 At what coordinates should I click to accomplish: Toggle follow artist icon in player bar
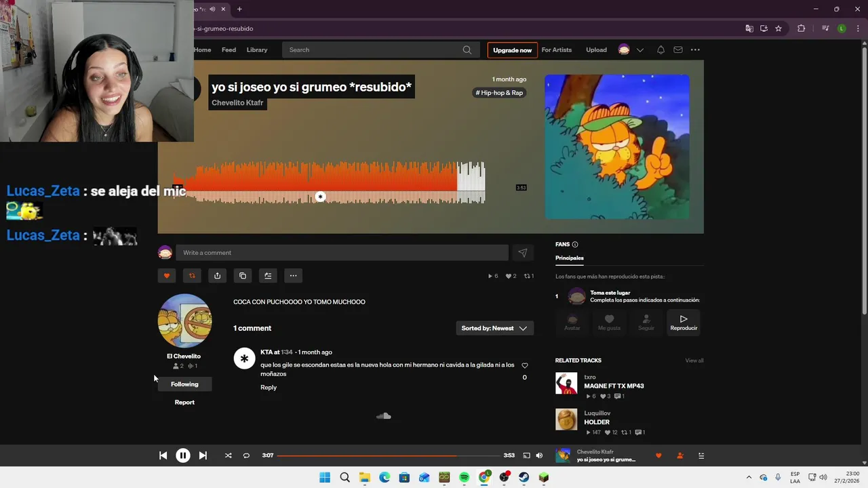(680, 455)
